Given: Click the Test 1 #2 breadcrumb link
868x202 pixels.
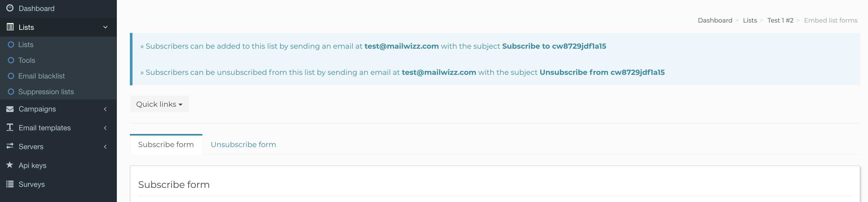Looking at the screenshot, I should coord(780,21).
